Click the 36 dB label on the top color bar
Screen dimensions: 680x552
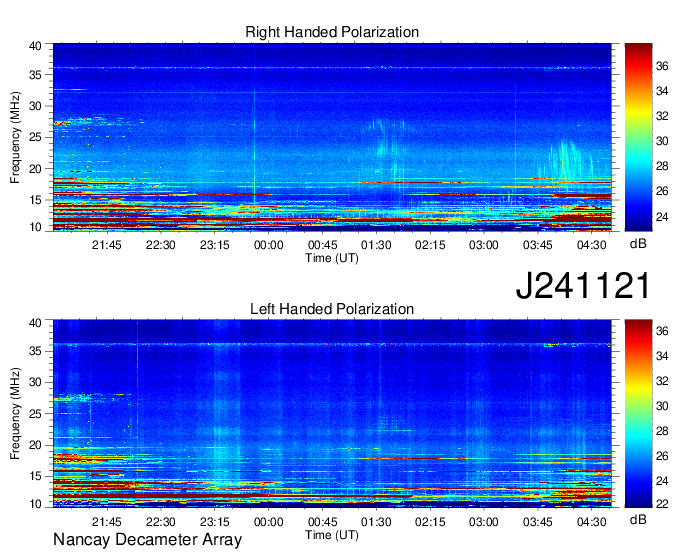[662, 66]
